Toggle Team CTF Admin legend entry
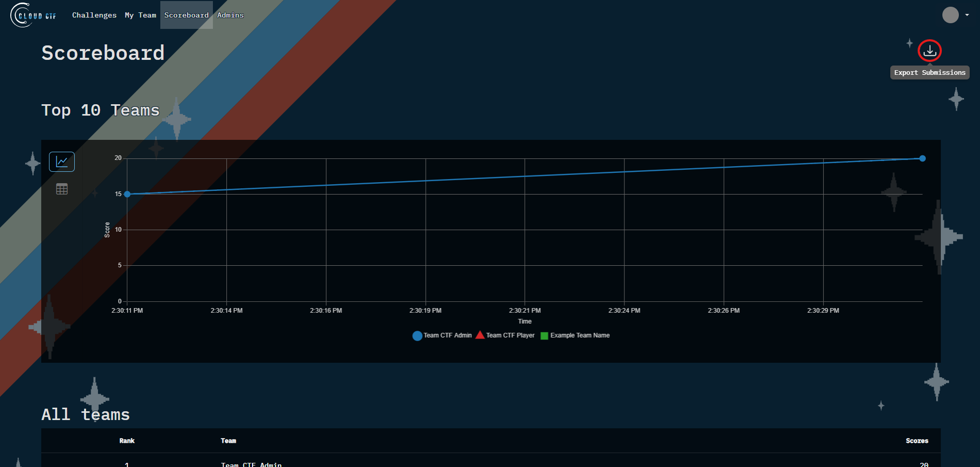The image size is (980, 467). 442,335
